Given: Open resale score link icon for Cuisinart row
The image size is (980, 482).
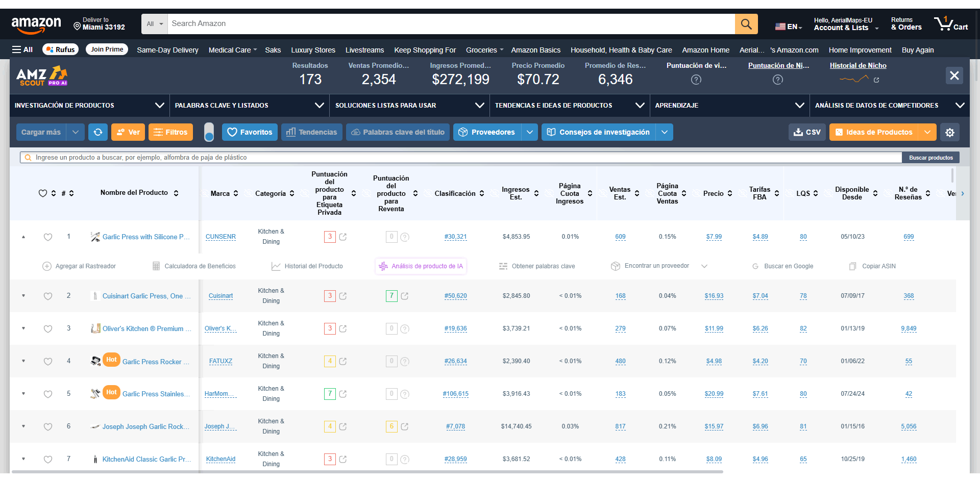Looking at the screenshot, I should click(x=405, y=296).
